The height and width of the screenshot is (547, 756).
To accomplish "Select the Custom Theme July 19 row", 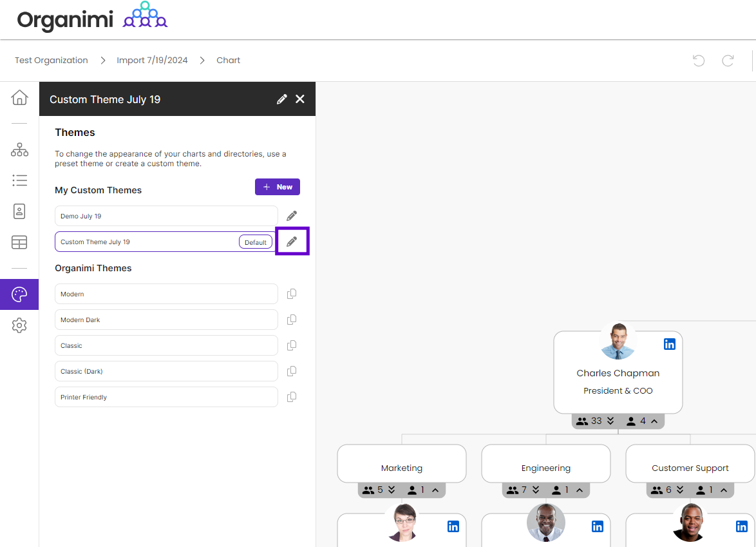I will (166, 242).
